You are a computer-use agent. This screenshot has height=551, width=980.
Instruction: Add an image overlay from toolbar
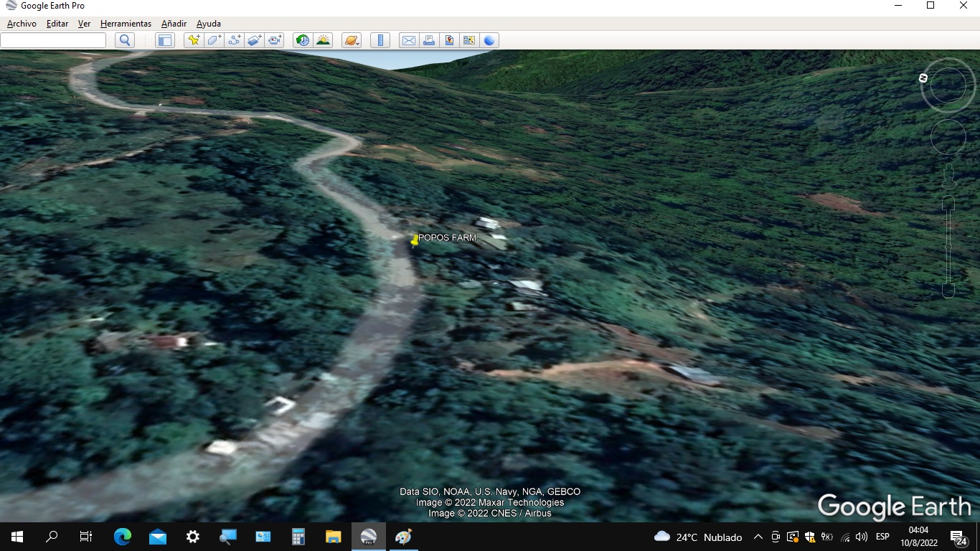click(255, 40)
